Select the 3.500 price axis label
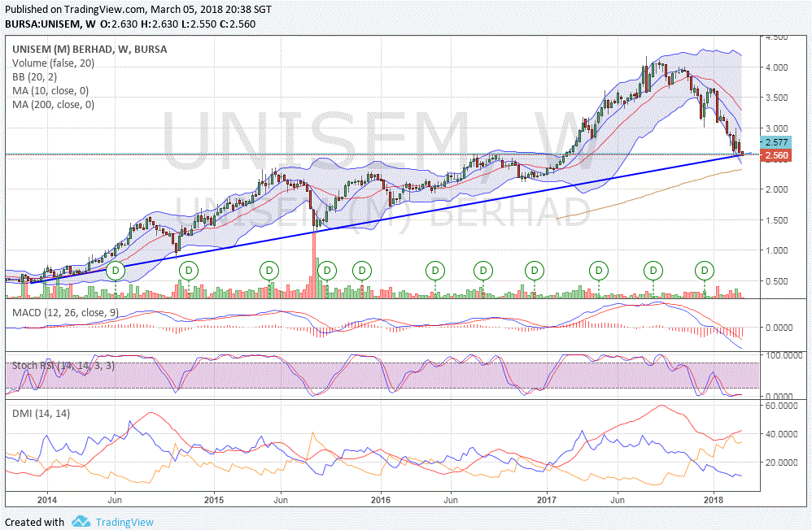Screen dimensions: 812x530 click(776, 98)
